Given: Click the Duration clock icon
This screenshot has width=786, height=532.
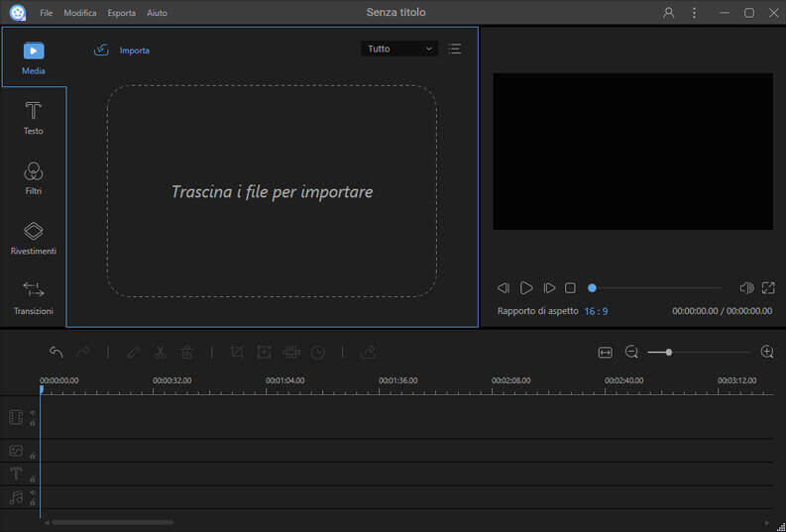Looking at the screenshot, I should coord(318,353).
